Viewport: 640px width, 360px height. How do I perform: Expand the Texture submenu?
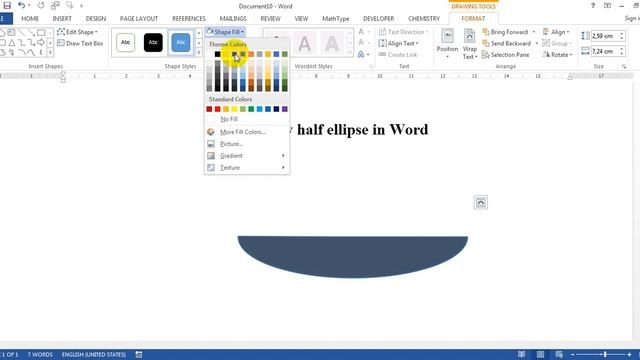coord(247,167)
